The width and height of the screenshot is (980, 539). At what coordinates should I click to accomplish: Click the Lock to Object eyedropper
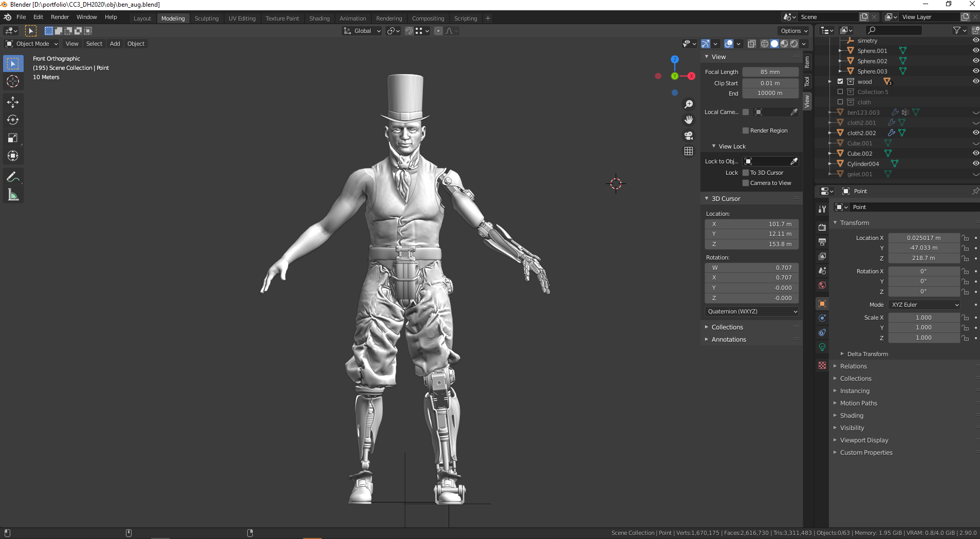coord(794,161)
